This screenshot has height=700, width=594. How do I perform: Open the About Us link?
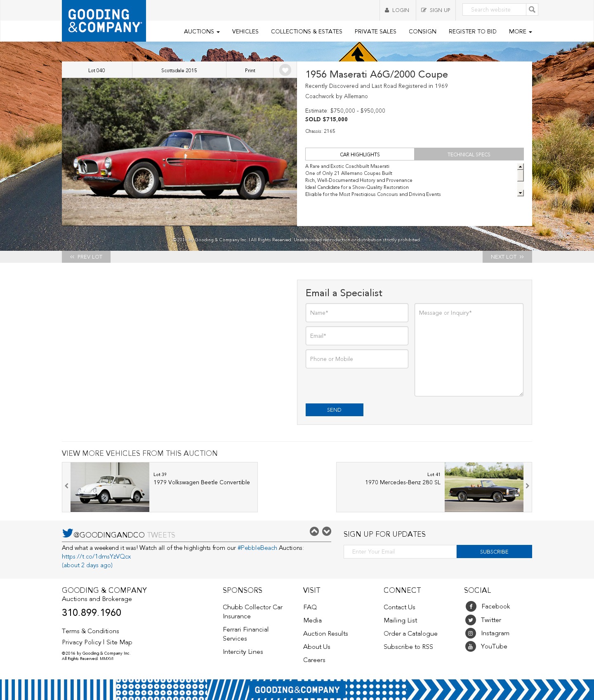pos(317,647)
